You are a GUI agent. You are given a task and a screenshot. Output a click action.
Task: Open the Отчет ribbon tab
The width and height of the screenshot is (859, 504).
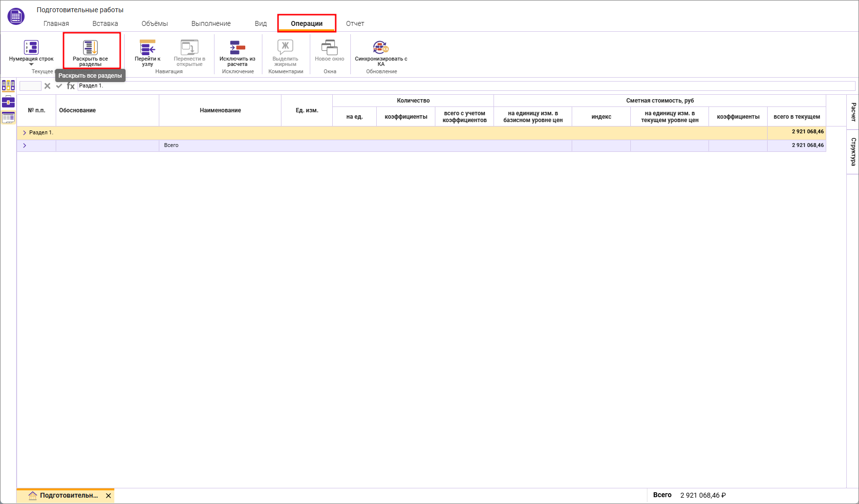[355, 23]
